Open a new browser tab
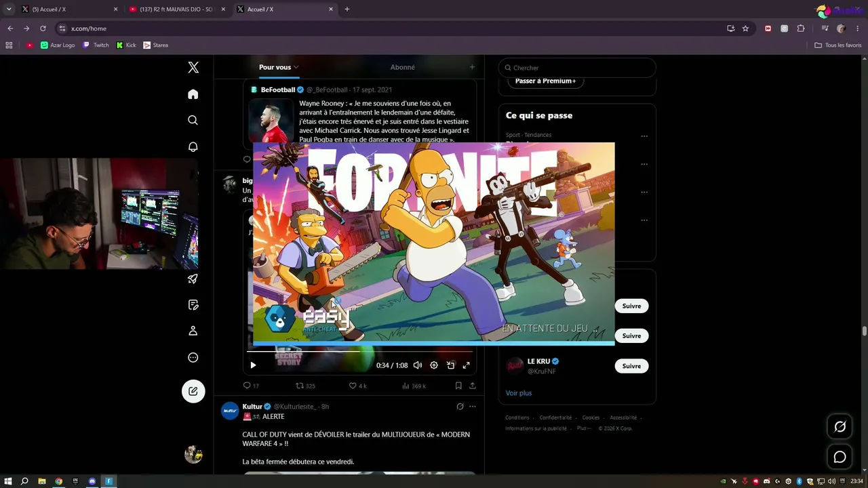Image resolution: width=868 pixels, height=488 pixels. [x=347, y=9]
